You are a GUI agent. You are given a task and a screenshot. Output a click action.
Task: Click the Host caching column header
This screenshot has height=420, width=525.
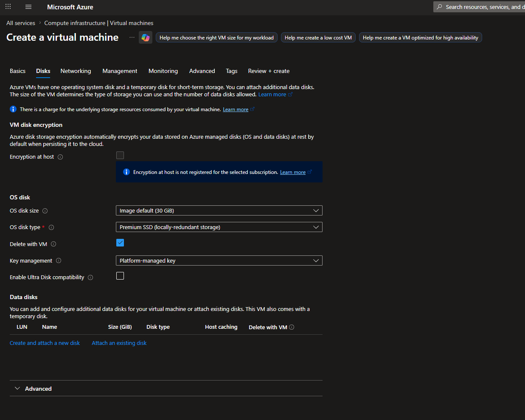(x=221, y=327)
